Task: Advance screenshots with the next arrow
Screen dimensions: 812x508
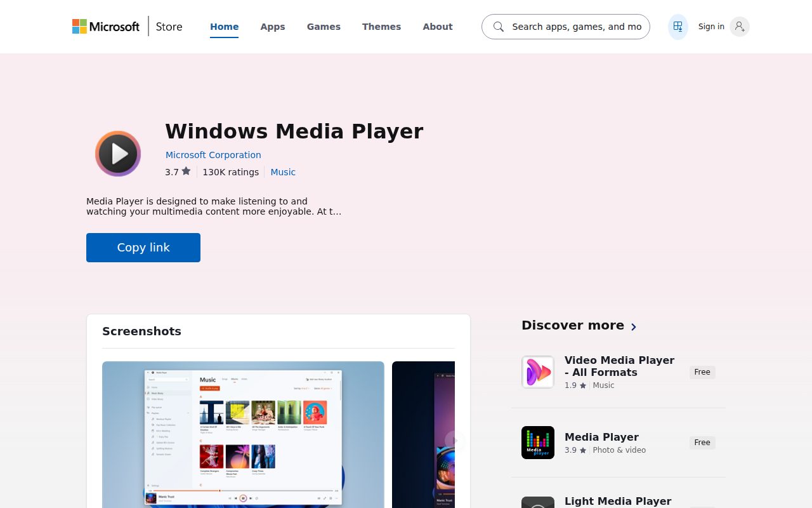Action: (454, 441)
